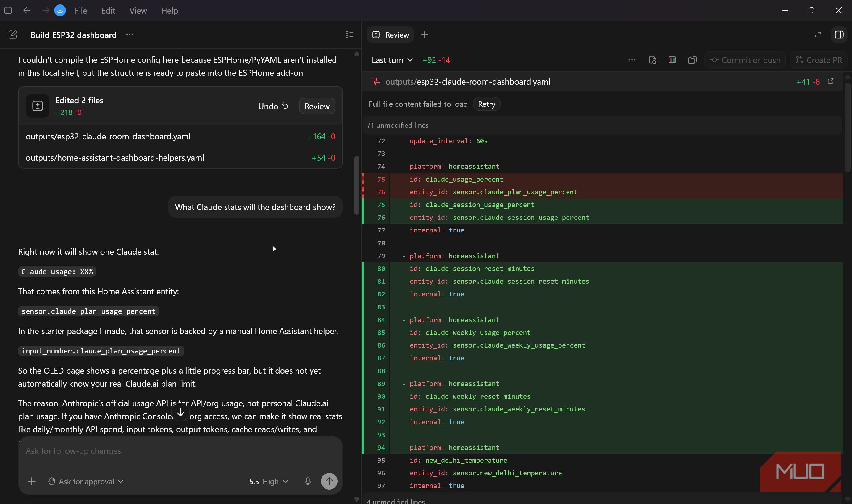Focus the Ask for follow-up changes field
The width and height of the screenshot is (852, 504).
(180, 451)
